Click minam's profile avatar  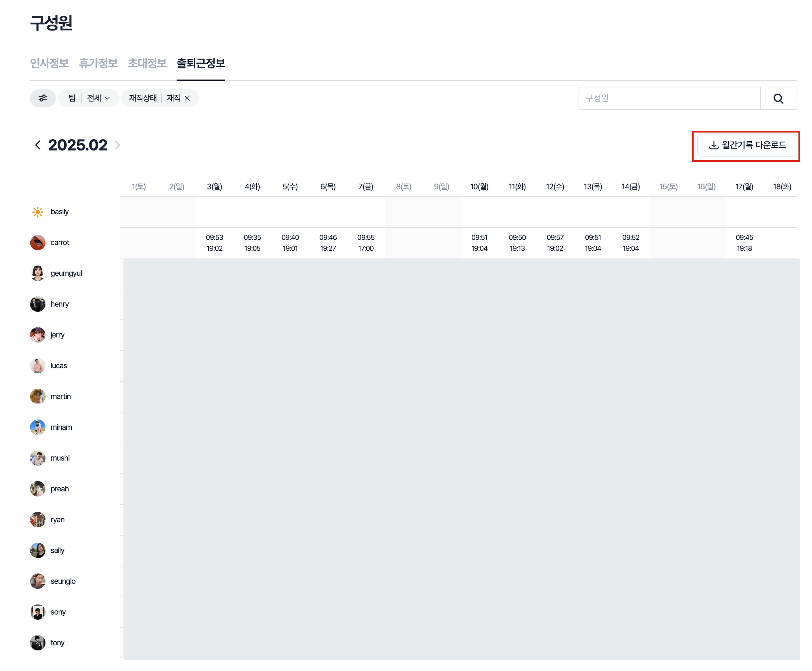click(x=37, y=427)
